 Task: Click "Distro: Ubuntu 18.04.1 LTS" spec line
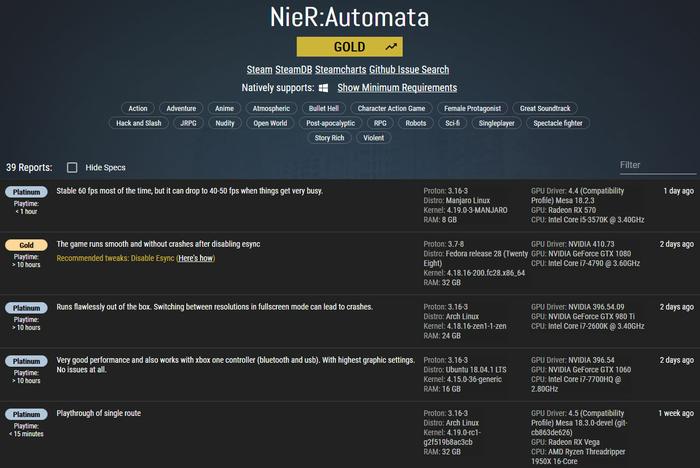465,370
